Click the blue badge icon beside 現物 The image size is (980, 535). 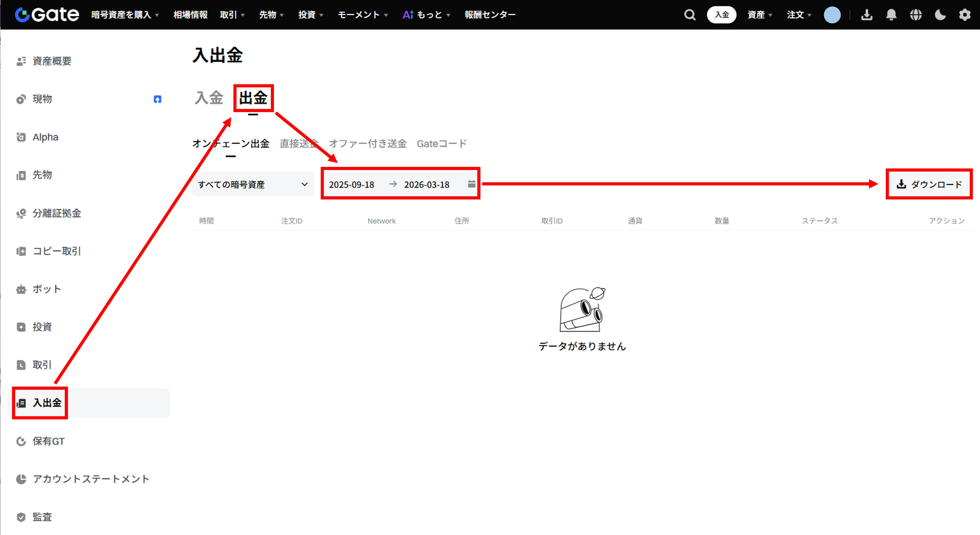[157, 99]
